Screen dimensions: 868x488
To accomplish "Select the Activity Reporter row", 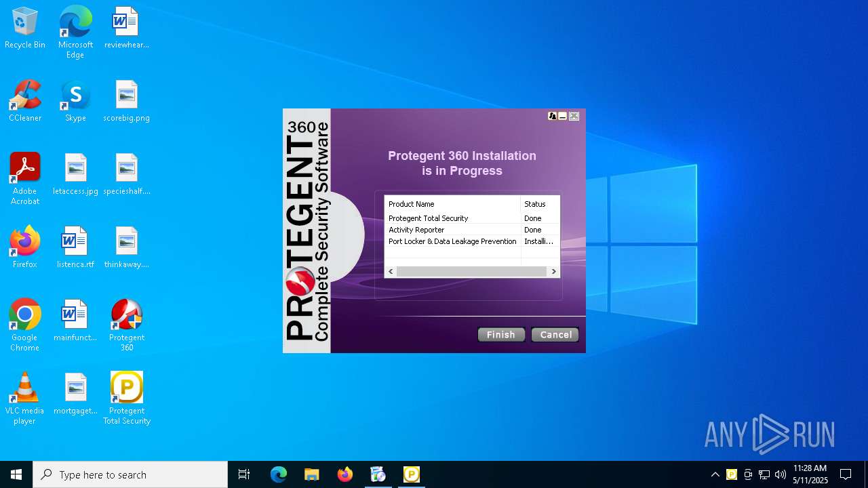I will tap(472, 230).
